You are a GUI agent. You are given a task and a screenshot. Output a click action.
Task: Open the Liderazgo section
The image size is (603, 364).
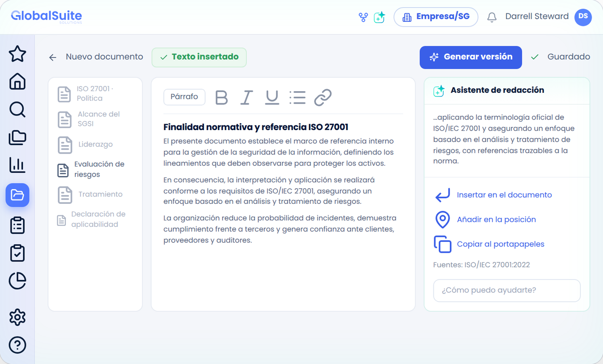tap(95, 145)
